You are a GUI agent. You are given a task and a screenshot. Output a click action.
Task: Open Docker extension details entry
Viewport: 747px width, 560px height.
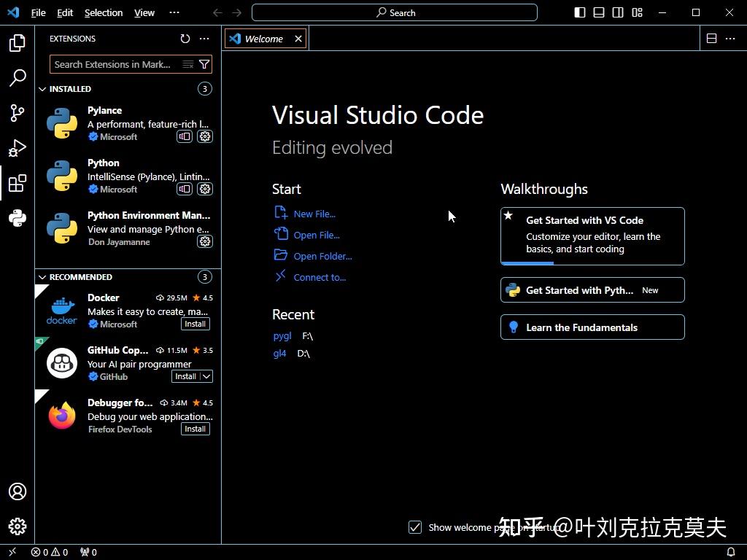tap(128, 311)
